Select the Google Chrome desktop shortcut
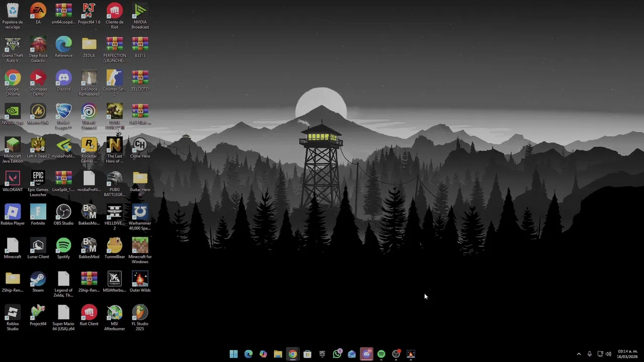Screen dimensions: 644x362 pos(13,83)
